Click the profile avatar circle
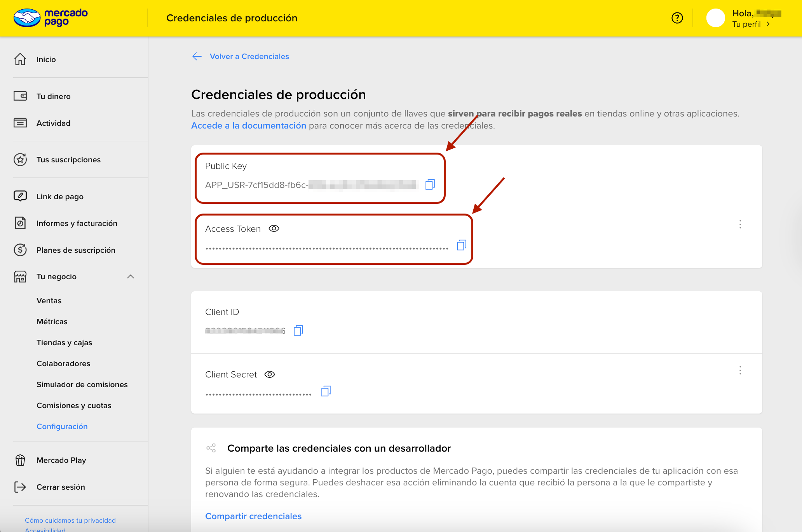This screenshot has width=802, height=532. pyautogui.click(x=715, y=18)
